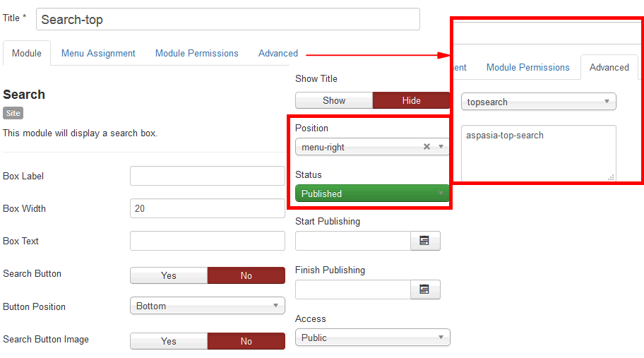Expand the Position dropdown
Screen dimensions: 644x358
click(441, 147)
